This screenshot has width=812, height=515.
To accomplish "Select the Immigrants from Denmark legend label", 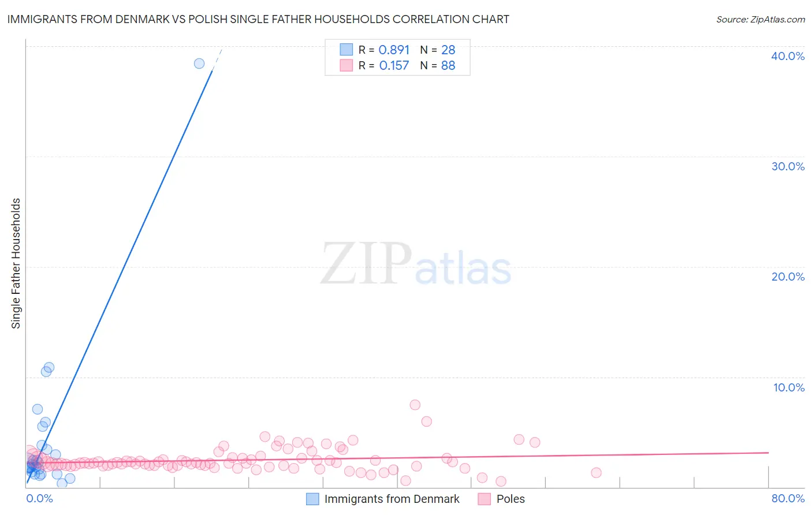I will click(x=392, y=499).
